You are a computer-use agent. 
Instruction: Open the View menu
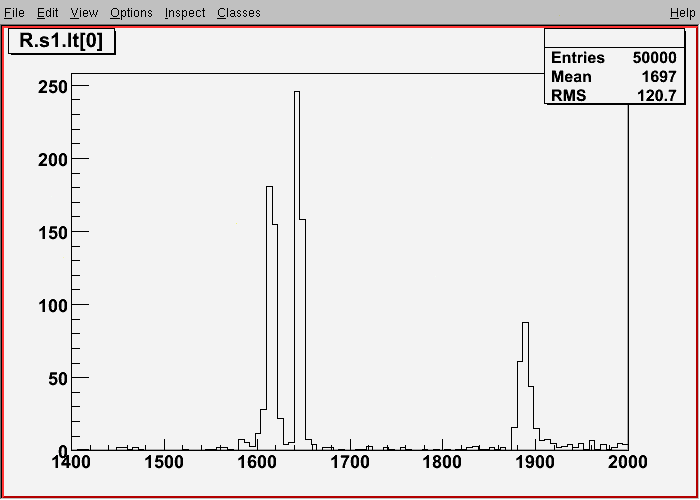coord(84,13)
